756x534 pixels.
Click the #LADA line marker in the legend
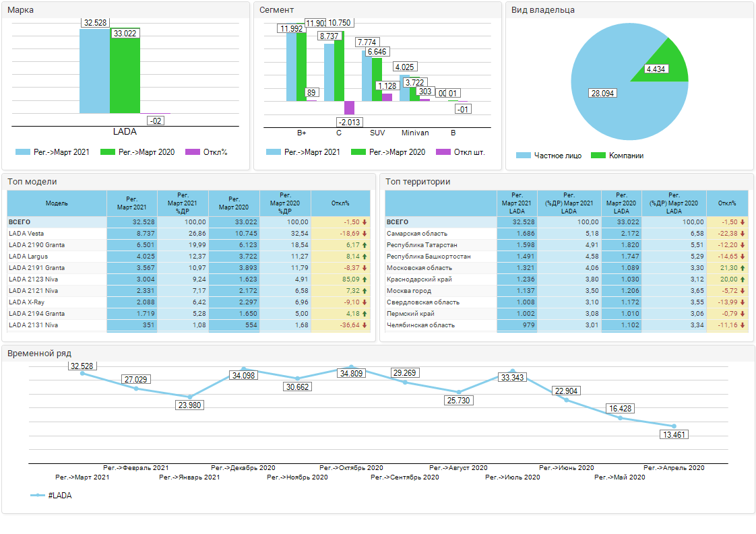38,496
